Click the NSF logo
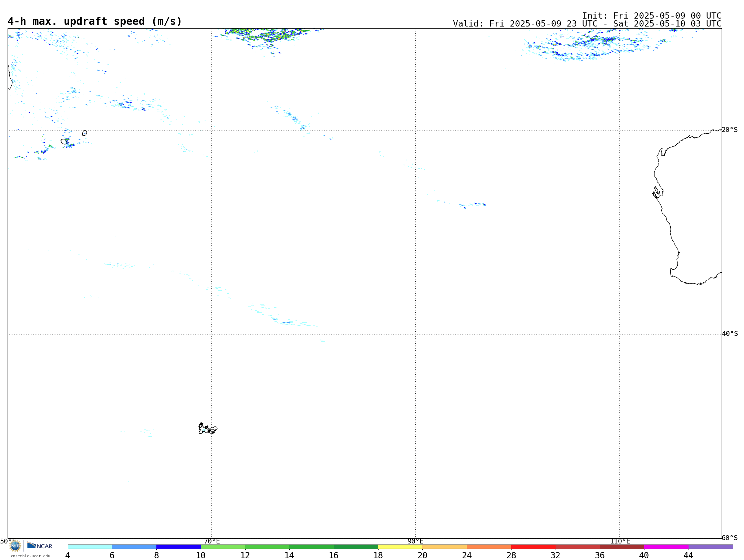The width and height of the screenshot is (744, 560). [x=15, y=546]
